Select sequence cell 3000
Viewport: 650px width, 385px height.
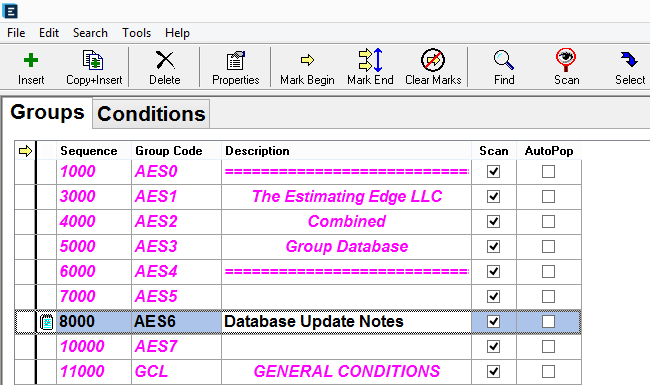tap(94, 196)
